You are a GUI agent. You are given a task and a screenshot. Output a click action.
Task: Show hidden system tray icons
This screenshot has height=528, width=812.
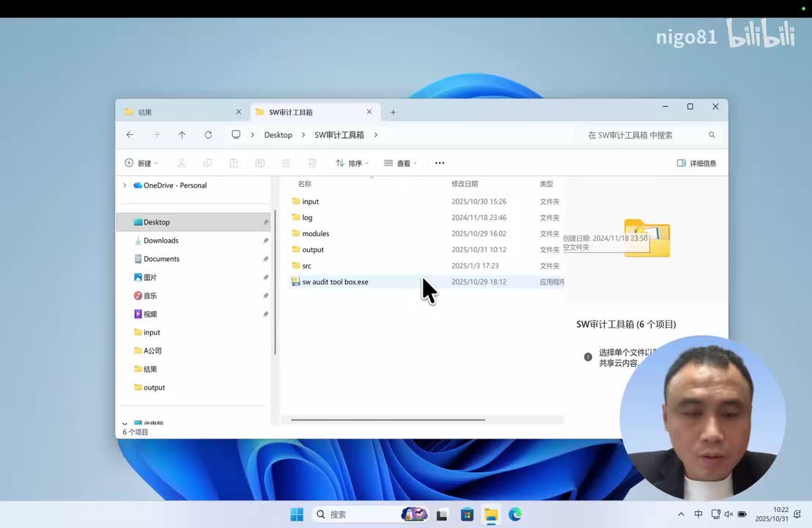coord(681,515)
